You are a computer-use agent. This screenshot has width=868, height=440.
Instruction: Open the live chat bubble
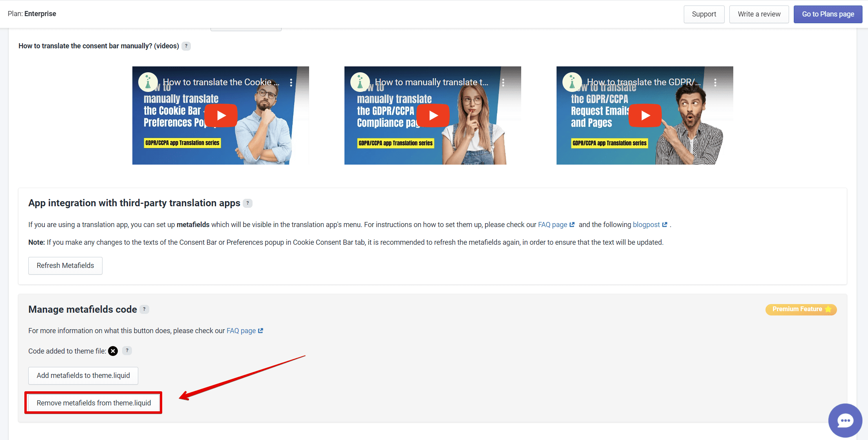[x=845, y=420]
